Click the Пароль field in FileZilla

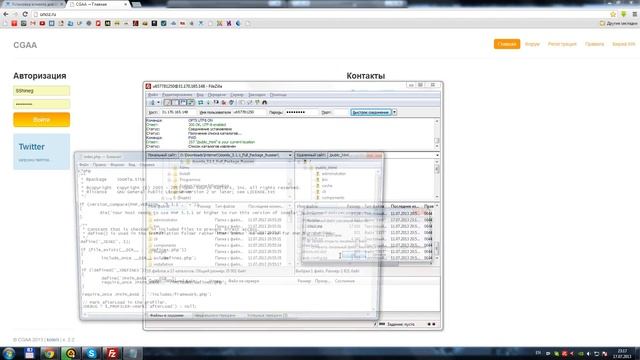pos(301,112)
